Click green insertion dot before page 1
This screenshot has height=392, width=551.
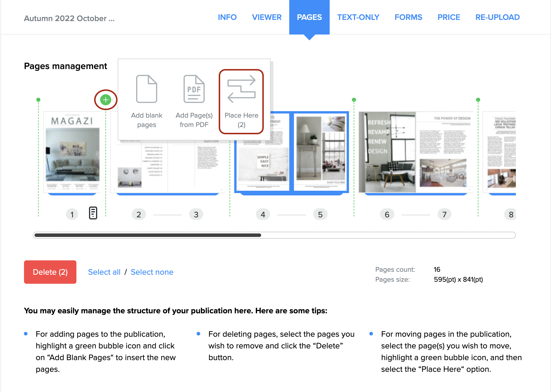click(38, 100)
